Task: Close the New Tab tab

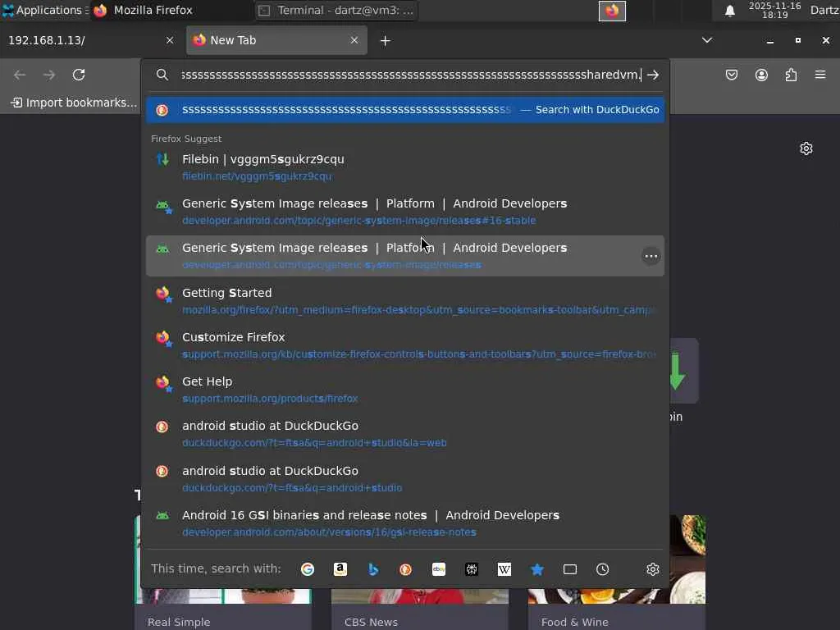Action: pyautogui.click(x=354, y=40)
